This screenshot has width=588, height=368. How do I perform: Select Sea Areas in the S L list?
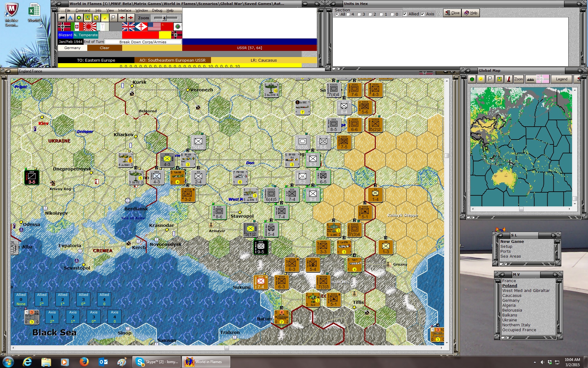click(x=511, y=256)
